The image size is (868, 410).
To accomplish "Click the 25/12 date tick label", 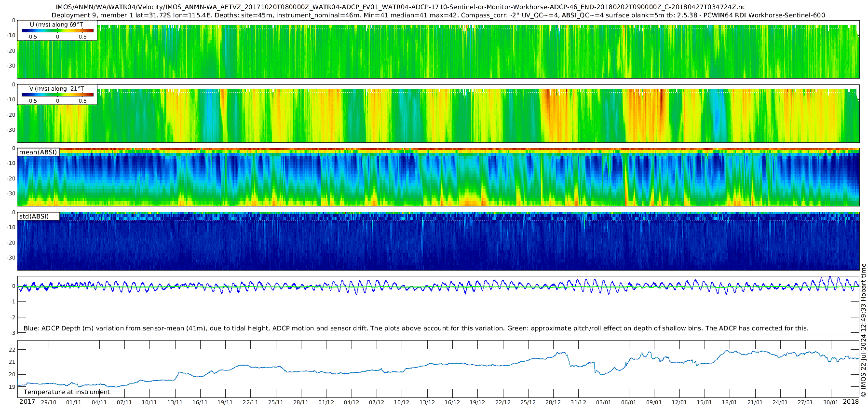I will pos(528,402).
